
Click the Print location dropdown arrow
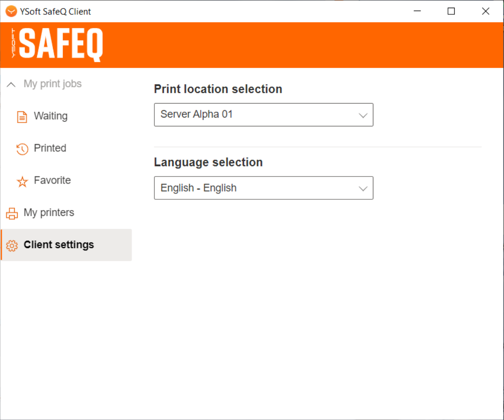[x=363, y=115]
